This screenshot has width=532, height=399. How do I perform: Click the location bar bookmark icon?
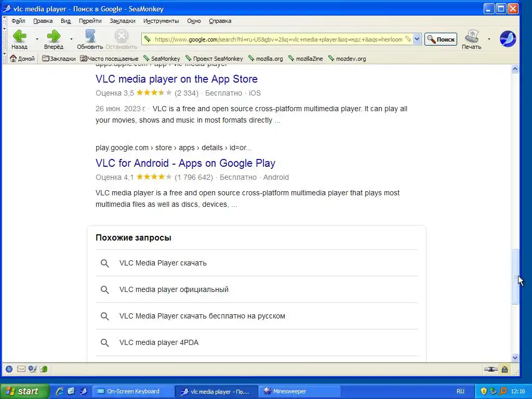[x=147, y=39]
